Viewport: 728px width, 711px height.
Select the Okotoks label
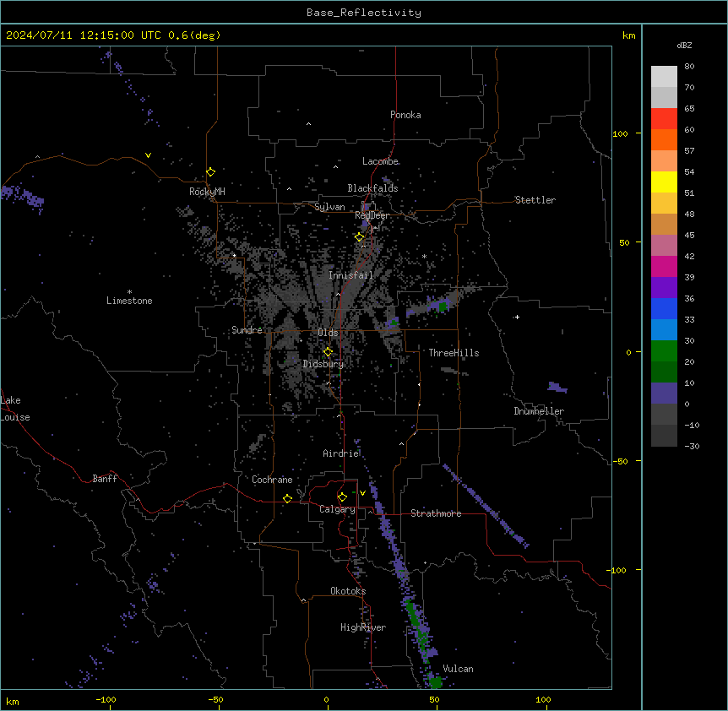(x=348, y=591)
